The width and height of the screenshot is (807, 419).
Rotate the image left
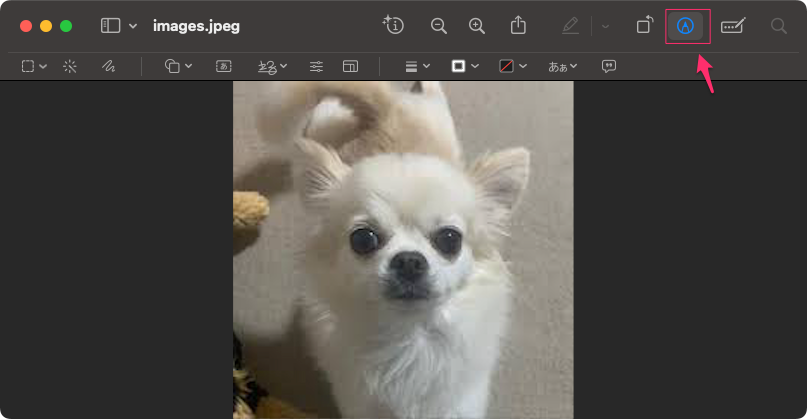tap(644, 25)
